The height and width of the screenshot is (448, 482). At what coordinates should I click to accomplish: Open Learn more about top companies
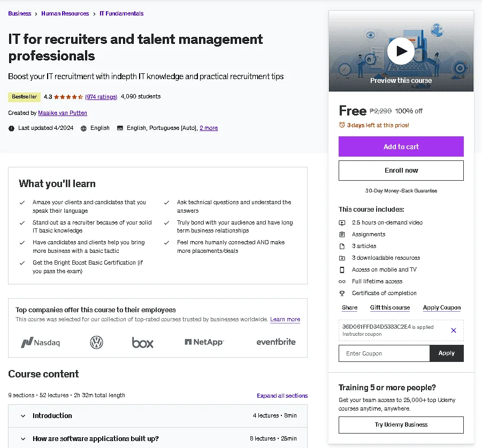(x=285, y=319)
